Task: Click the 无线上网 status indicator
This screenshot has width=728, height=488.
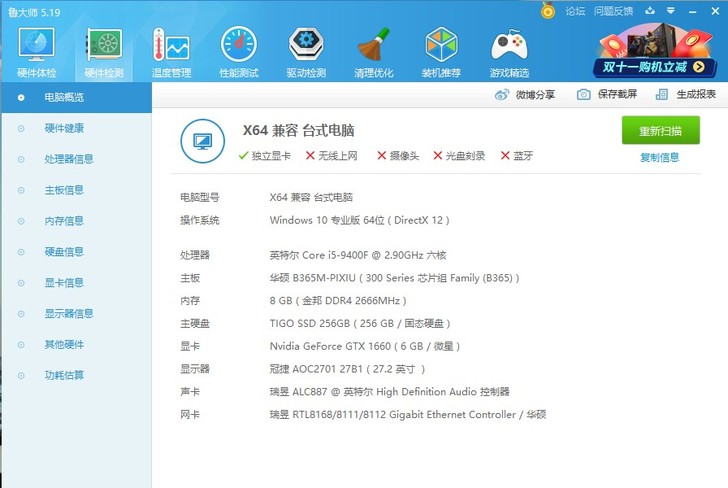Action: (x=332, y=156)
